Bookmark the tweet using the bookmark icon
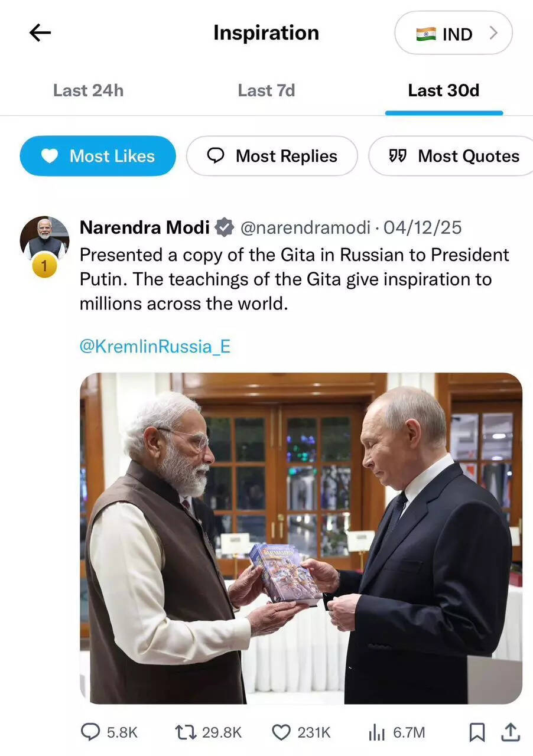 [477, 732]
